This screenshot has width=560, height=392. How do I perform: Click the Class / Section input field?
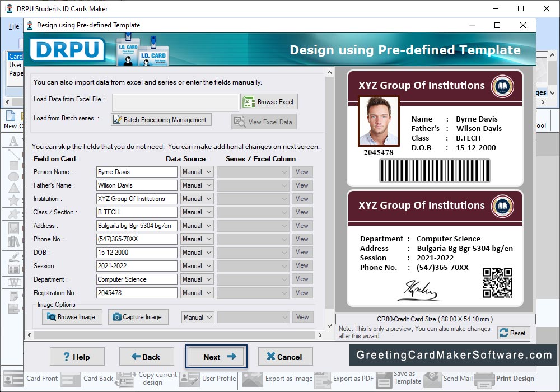(x=137, y=212)
